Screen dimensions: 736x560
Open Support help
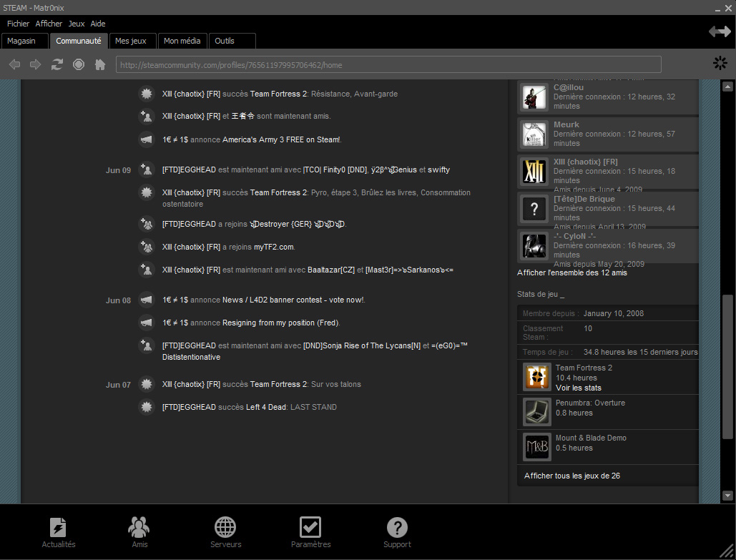point(397,532)
